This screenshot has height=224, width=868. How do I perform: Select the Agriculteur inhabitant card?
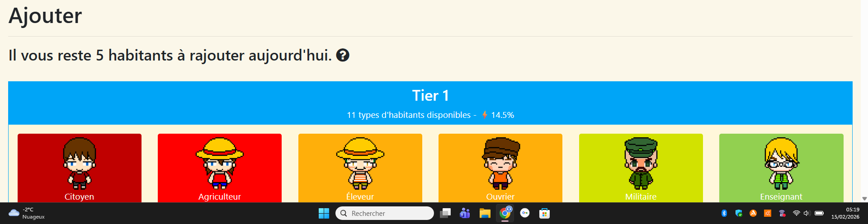(x=220, y=168)
